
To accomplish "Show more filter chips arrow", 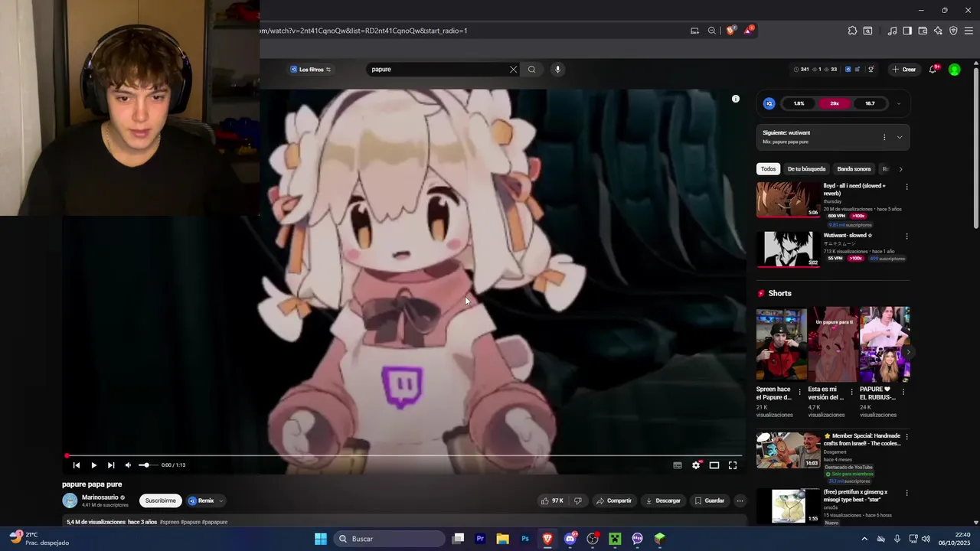I will tap(900, 169).
